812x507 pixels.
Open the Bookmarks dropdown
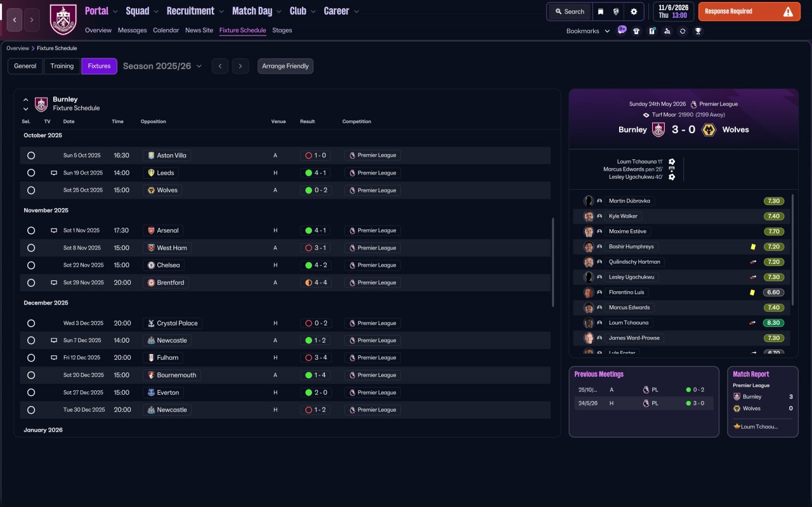588,31
